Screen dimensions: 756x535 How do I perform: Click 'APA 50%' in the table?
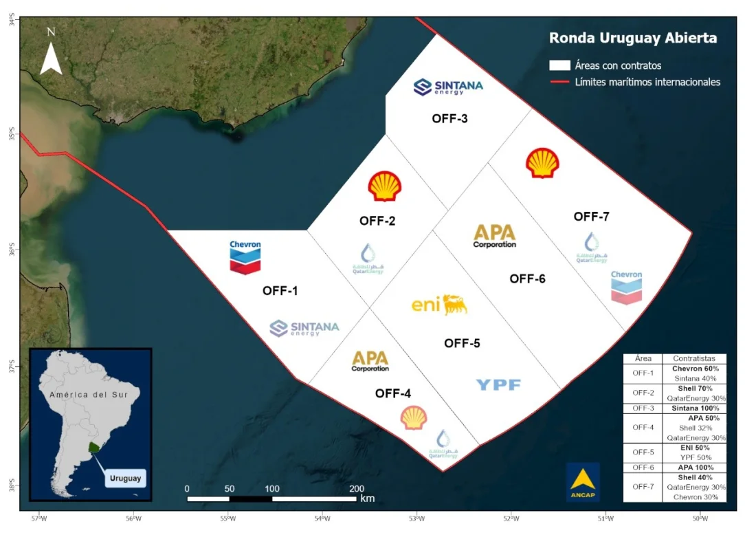click(x=704, y=418)
